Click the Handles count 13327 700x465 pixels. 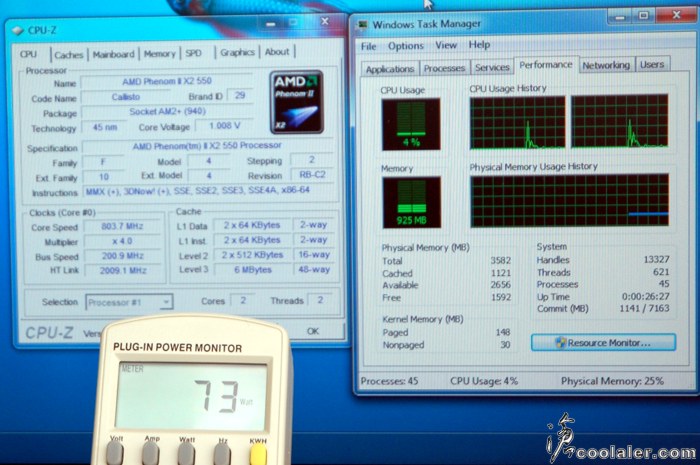pyautogui.click(x=656, y=259)
